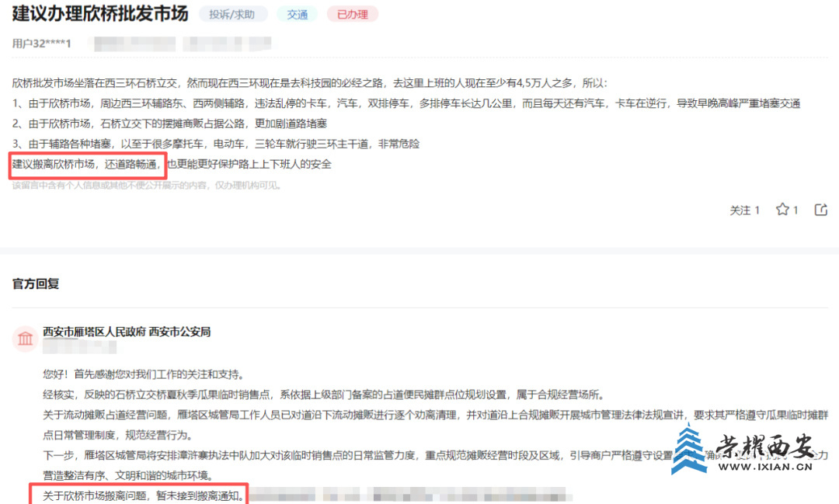This screenshot has width=839, height=504.
Task: Click the star favorite icon
Action: [782, 210]
